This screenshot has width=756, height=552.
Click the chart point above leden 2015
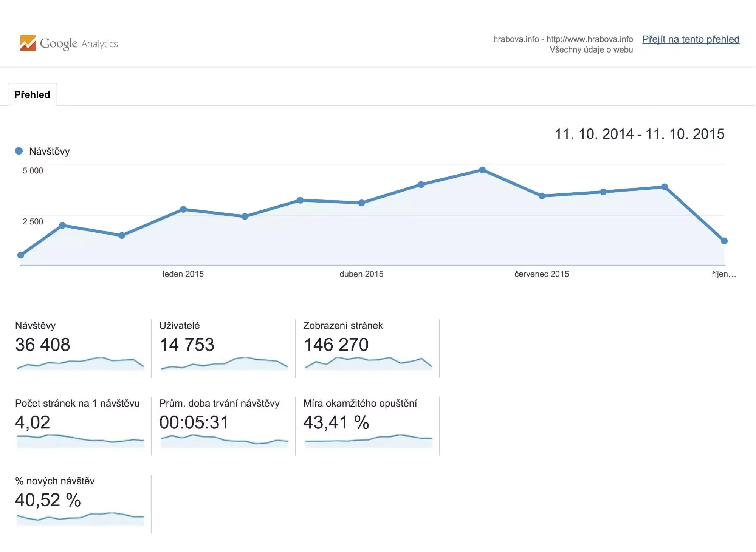(x=183, y=209)
